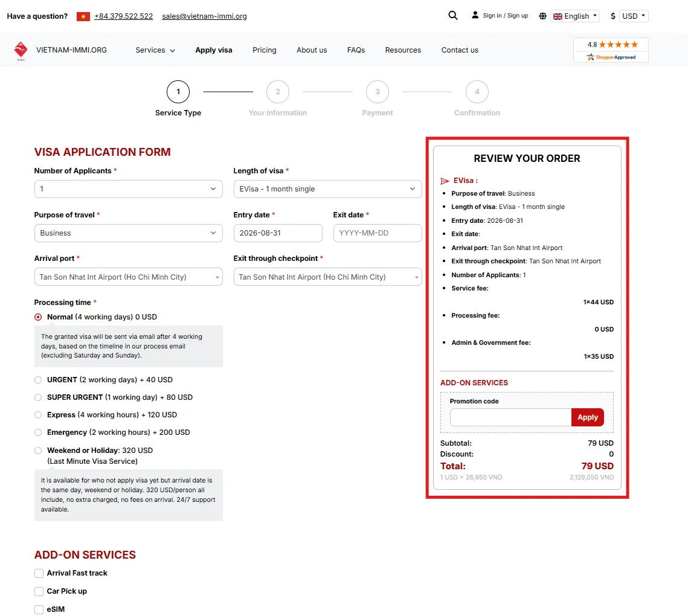Click the Subtotal 79 USD value
The width and height of the screenshot is (688, 616).
click(x=600, y=443)
